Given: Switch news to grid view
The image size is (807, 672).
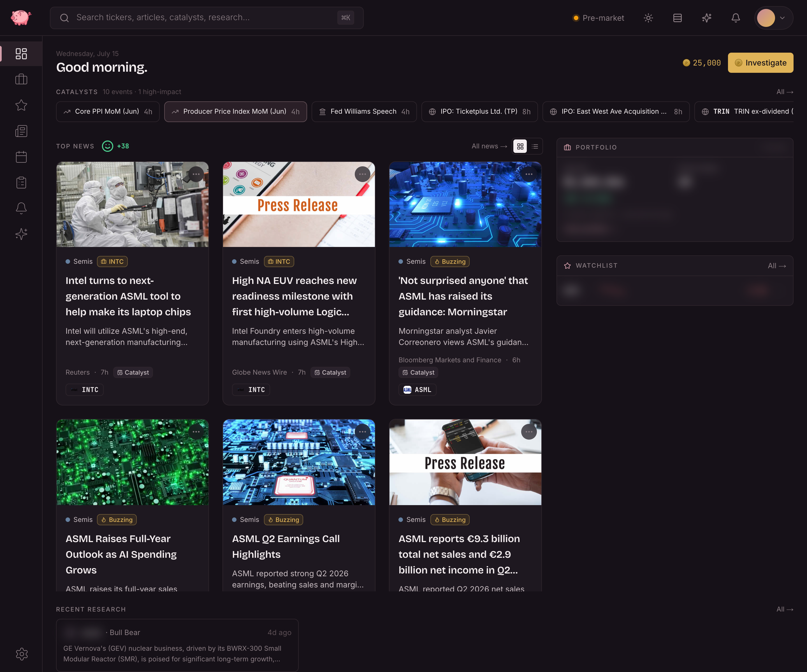Looking at the screenshot, I should click(520, 146).
